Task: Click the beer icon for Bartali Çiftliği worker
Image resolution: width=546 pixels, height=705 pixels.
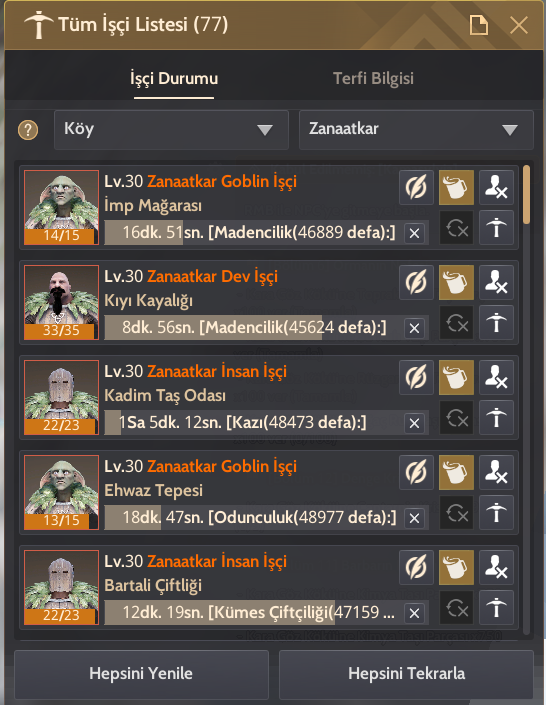Action: click(x=456, y=567)
